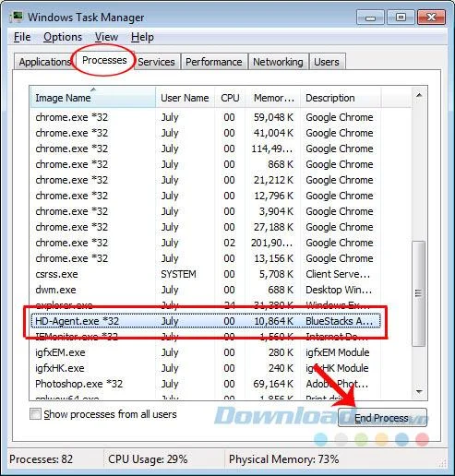The height and width of the screenshot is (476, 455).
Task: Click the process list scrollbar thumb
Action: pyautogui.click(x=419, y=293)
